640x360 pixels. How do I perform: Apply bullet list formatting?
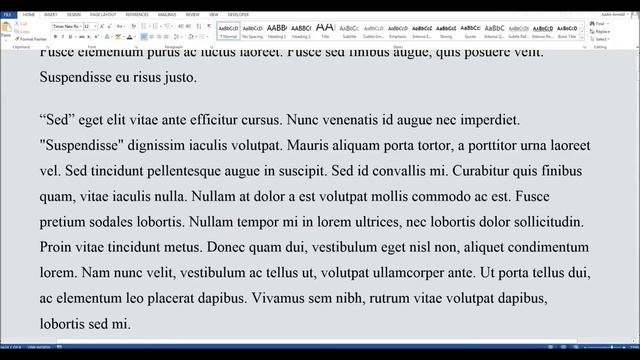pyautogui.click(x=144, y=26)
